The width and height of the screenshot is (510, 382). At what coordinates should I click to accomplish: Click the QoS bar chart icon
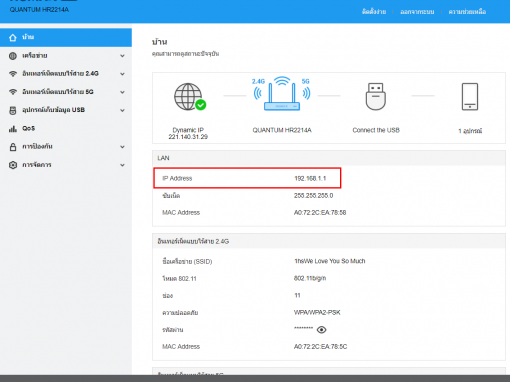(13, 129)
